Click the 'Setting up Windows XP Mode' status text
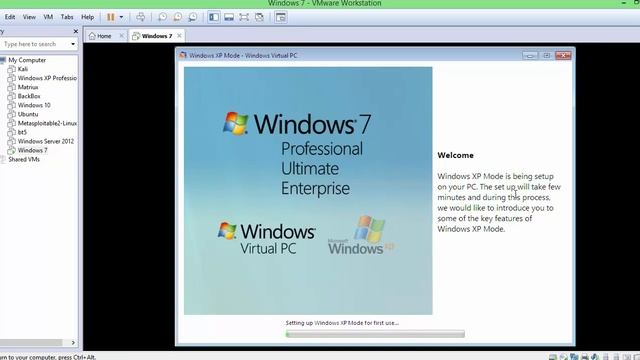The height and width of the screenshot is (360, 640). pyautogui.click(x=342, y=322)
